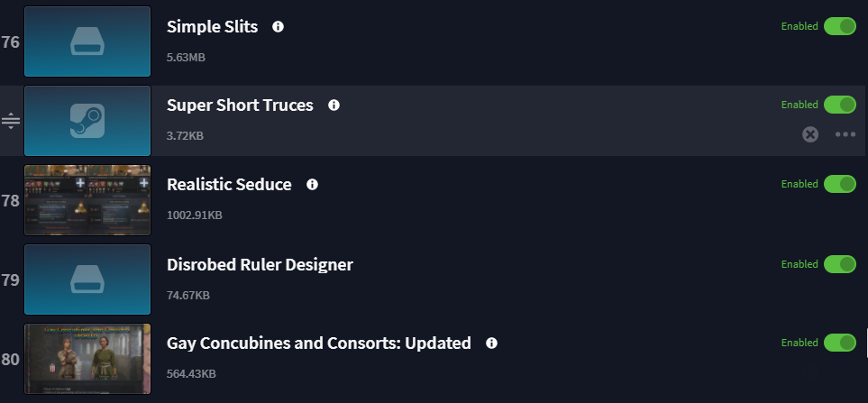Screen dimensions: 868x403
Task: Toggle off Super Short Truces mod
Action: coord(840,105)
